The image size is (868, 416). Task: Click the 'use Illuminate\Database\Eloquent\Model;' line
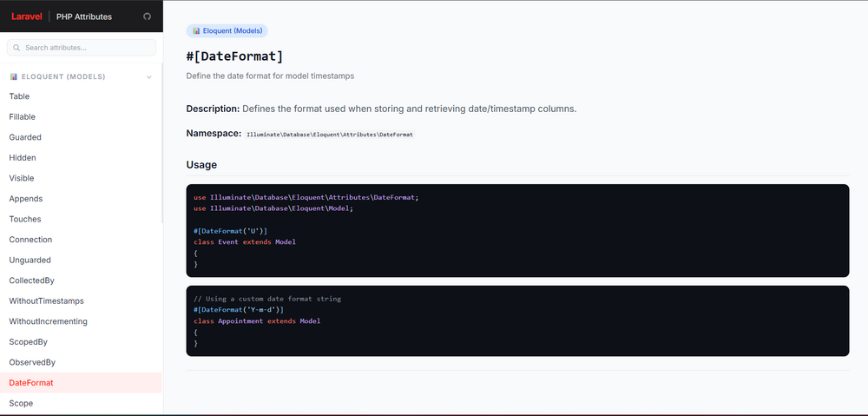click(273, 208)
